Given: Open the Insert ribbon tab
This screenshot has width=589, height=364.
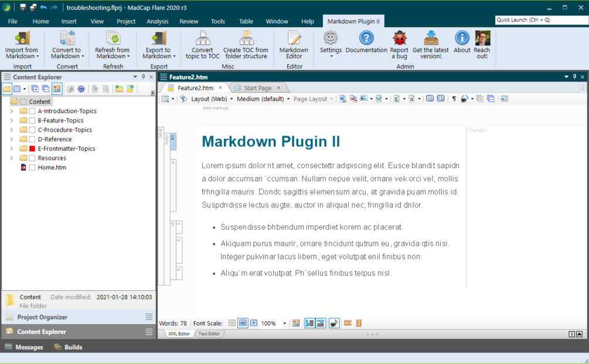Looking at the screenshot, I should tap(69, 22).
